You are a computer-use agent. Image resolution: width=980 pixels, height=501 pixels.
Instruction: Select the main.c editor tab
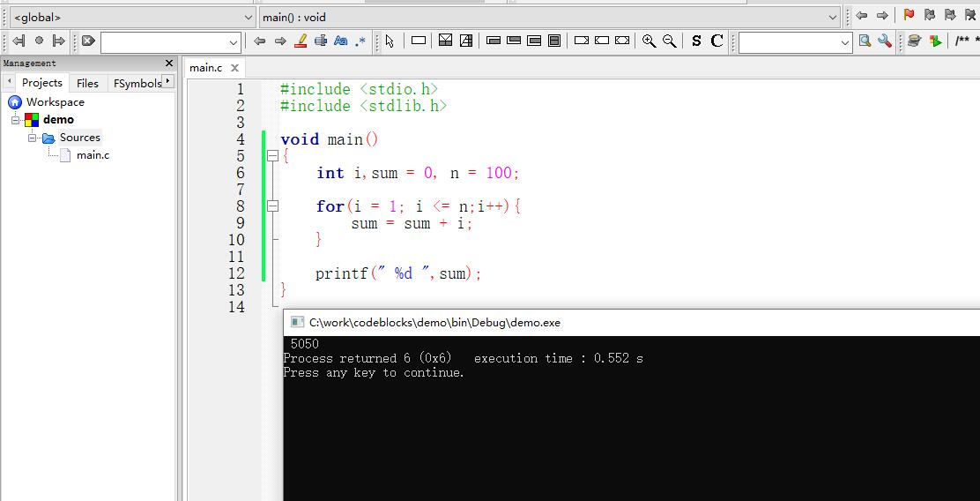(205, 68)
